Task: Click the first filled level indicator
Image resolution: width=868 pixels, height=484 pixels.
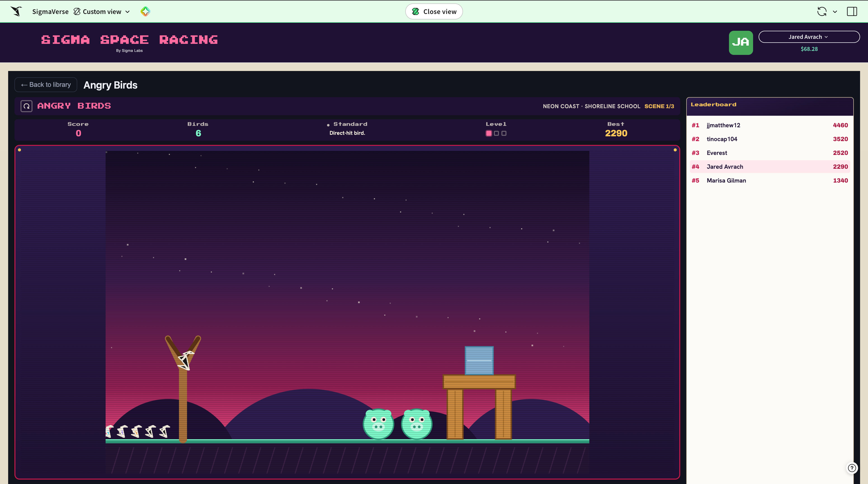Action: (488, 133)
